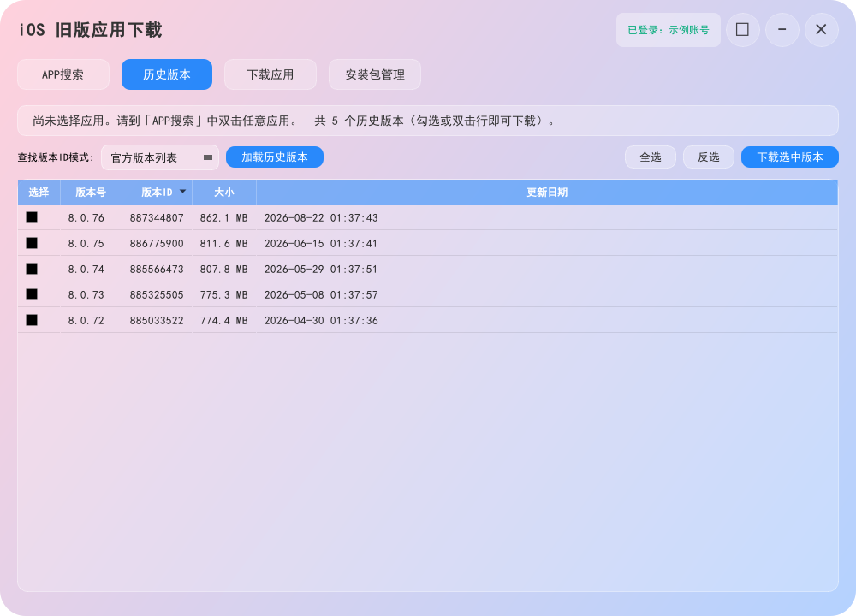
Task: Click the 加载历史版本 button
Action: [275, 157]
